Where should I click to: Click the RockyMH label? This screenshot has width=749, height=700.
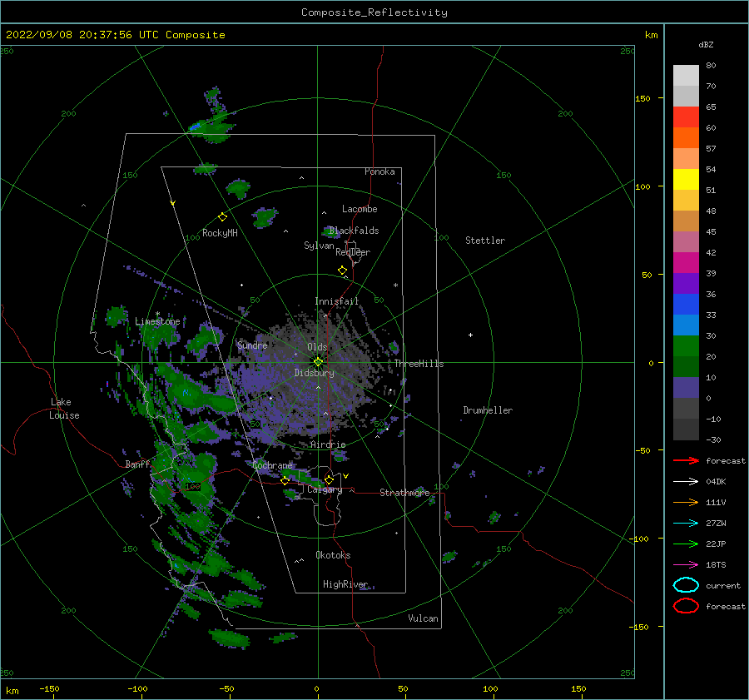click(220, 233)
